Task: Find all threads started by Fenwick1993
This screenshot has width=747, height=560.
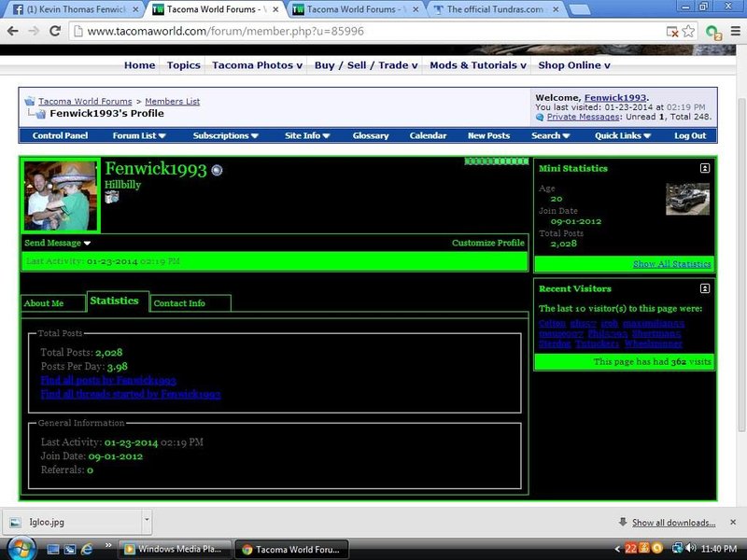Action: (x=131, y=394)
